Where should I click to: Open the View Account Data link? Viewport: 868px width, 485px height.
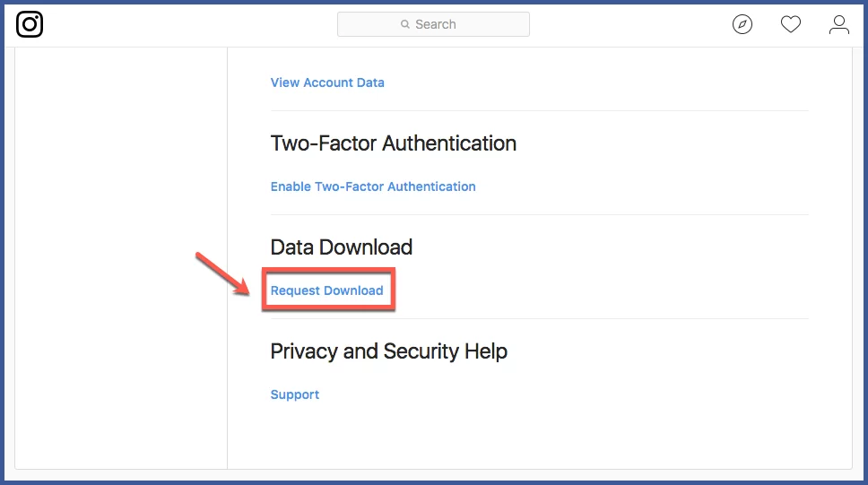[x=327, y=82]
